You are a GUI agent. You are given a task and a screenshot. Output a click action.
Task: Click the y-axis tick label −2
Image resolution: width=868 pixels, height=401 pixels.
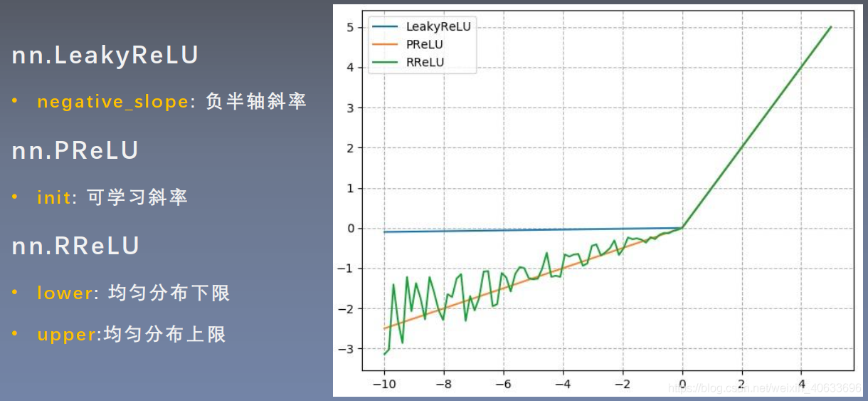coord(347,308)
